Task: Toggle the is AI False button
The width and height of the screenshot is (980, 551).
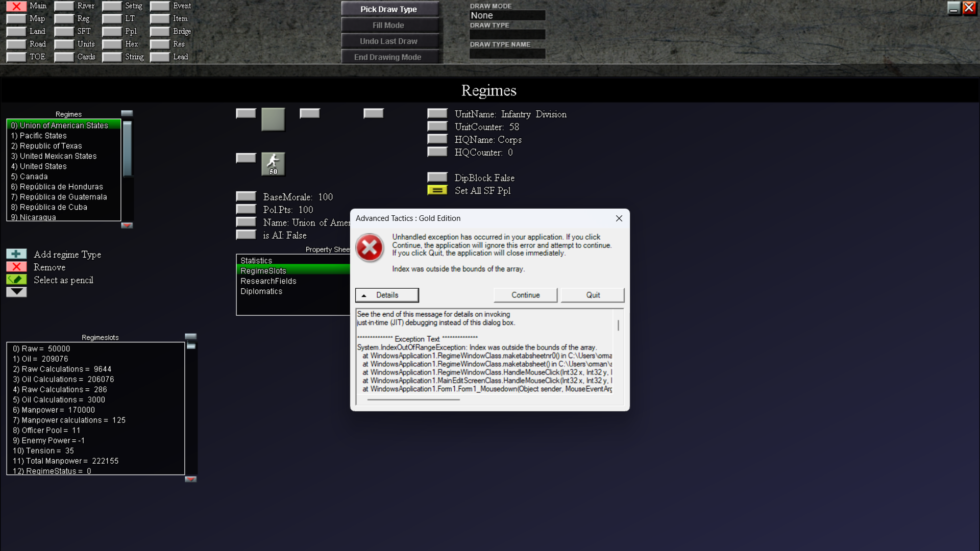Action: pyautogui.click(x=246, y=235)
